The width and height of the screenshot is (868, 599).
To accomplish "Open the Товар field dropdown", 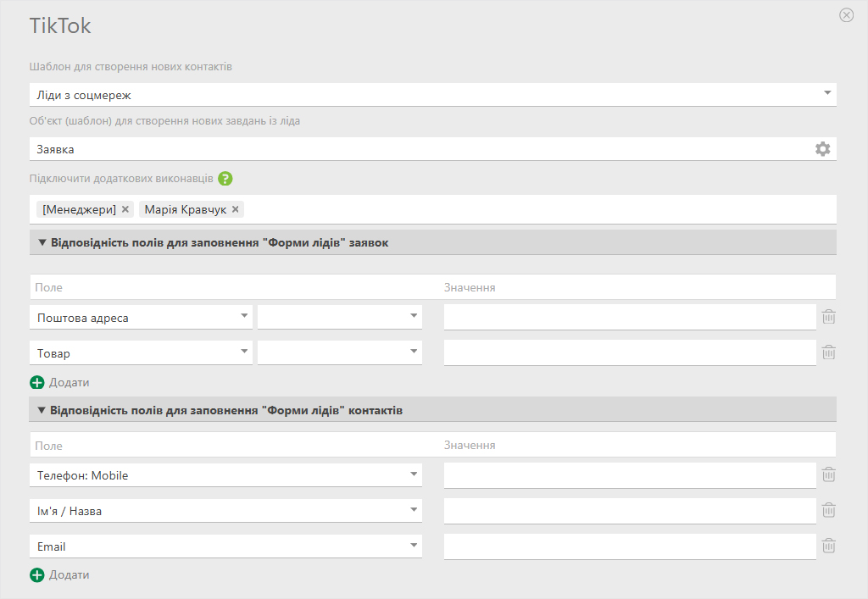I will pos(244,352).
